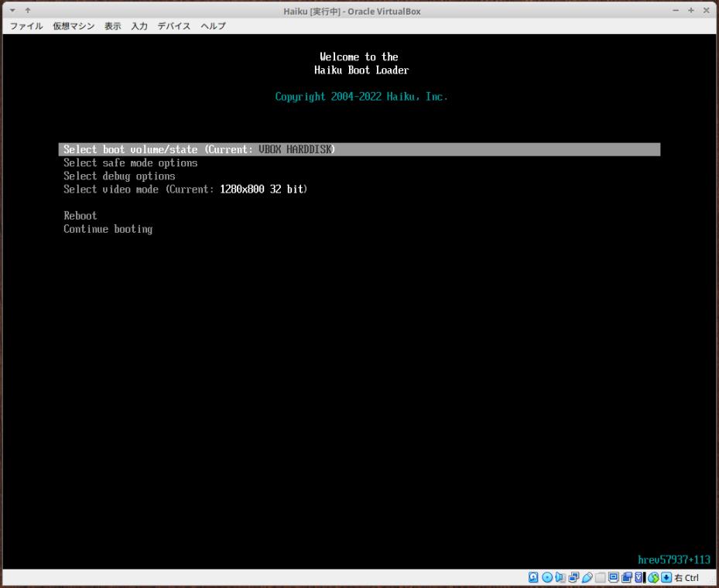Viewport: 719px width, 588px height.
Task: Open the ファイル menu
Action: [26, 26]
